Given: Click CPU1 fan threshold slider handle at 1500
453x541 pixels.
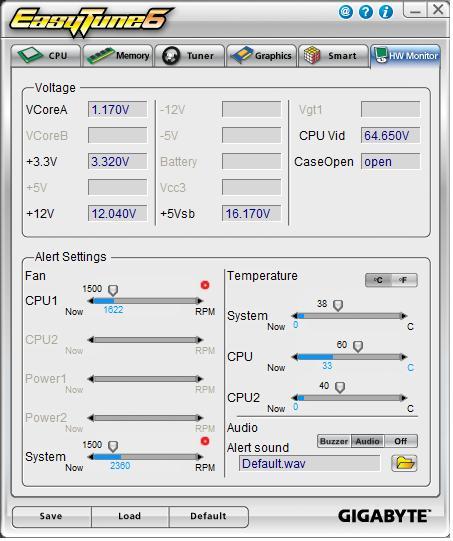Looking at the screenshot, I should [113, 291].
